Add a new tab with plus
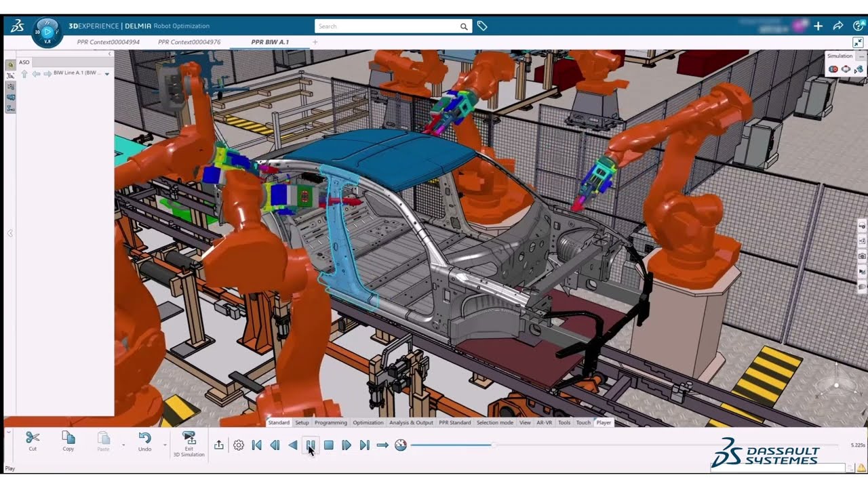 (315, 42)
